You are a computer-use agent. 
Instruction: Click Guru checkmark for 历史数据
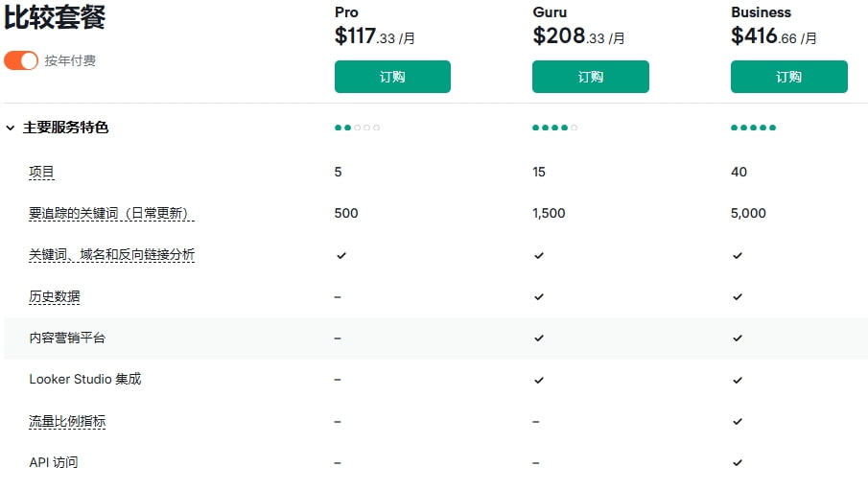pos(539,297)
